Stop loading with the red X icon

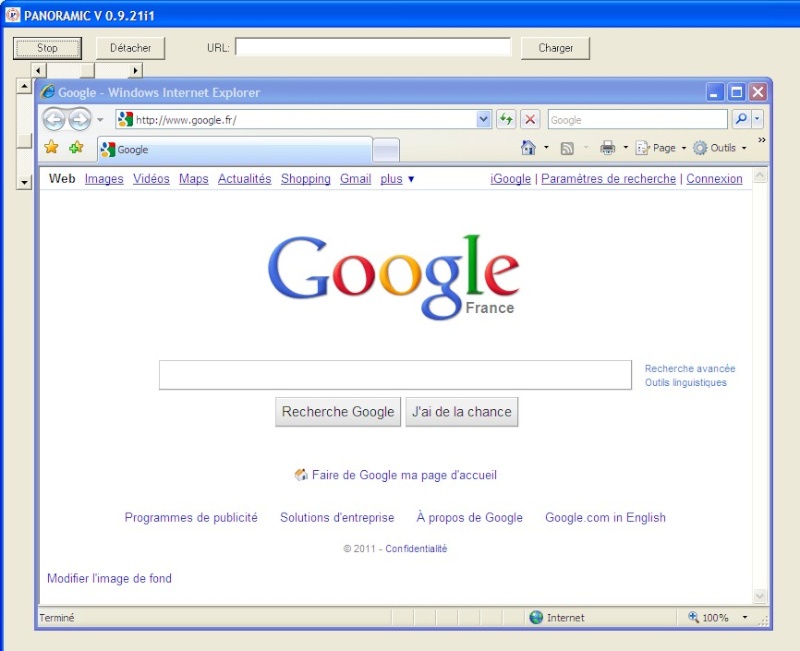530,120
